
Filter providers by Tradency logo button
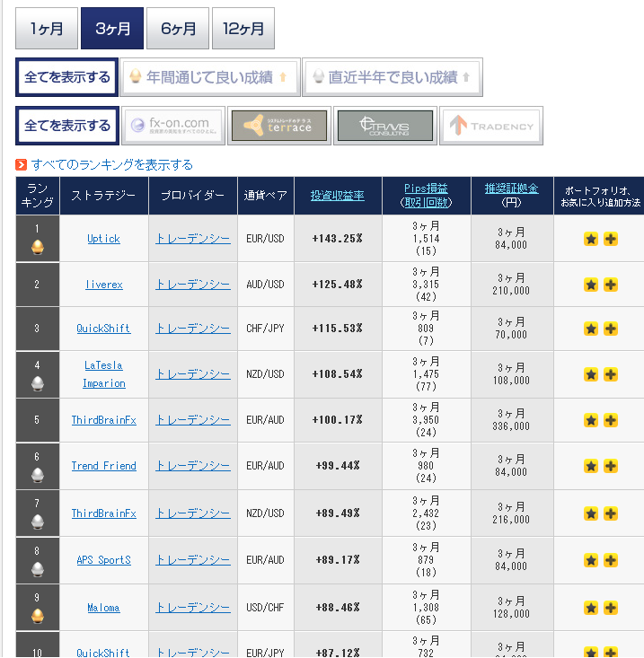tap(491, 126)
